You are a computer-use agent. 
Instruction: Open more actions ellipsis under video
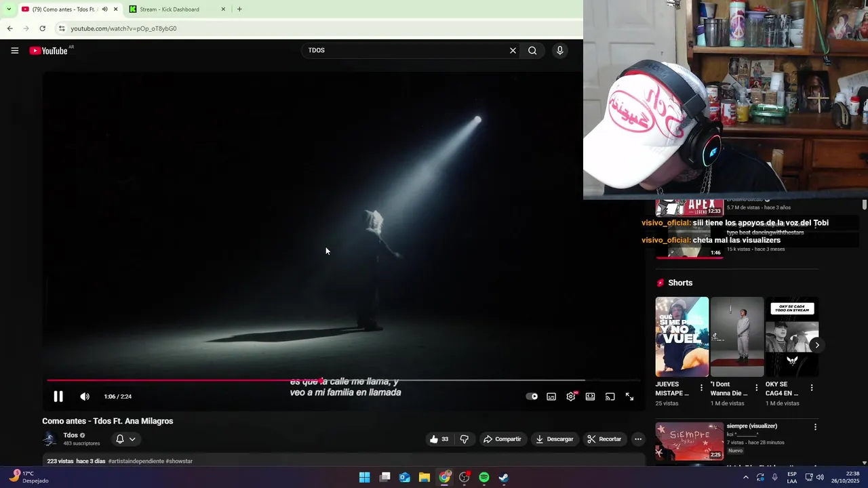click(x=638, y=439)
